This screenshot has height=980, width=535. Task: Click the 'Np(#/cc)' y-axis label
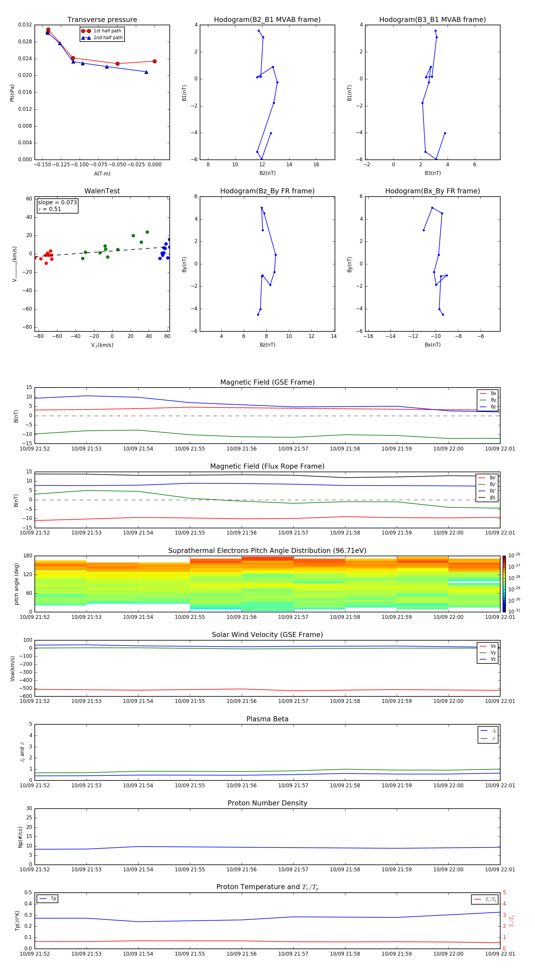tap(20, 837)
